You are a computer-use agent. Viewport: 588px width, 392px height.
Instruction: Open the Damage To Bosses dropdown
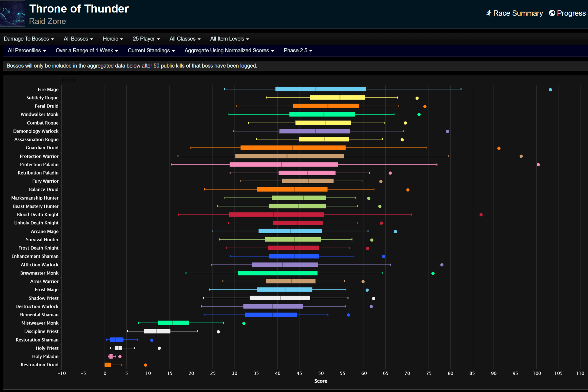click(29, 39)
